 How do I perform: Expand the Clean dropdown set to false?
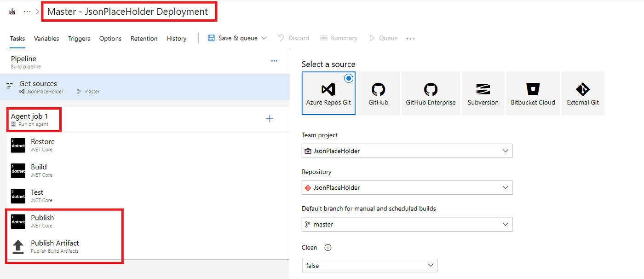370,266
